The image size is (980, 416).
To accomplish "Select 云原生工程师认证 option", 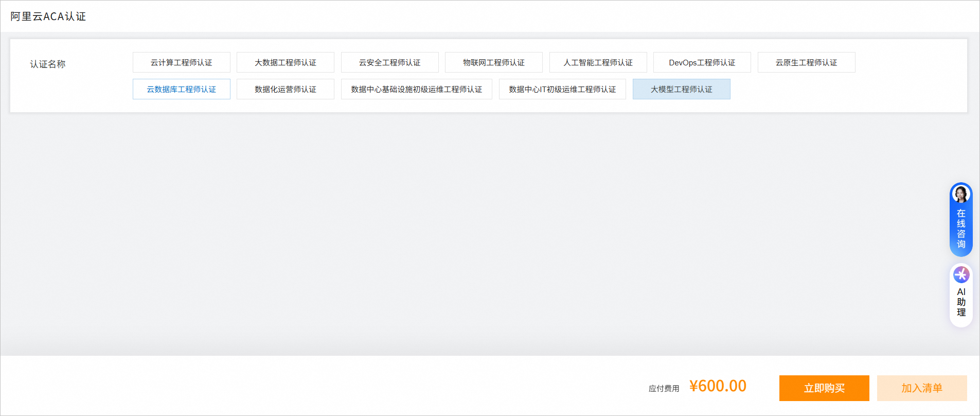I will click(x=806, y=62).
